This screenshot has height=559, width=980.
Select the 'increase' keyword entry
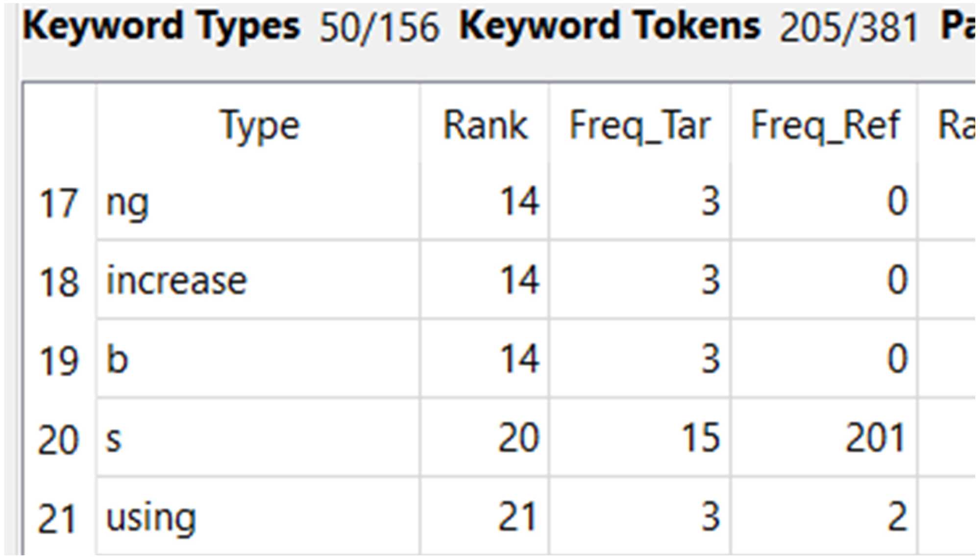[176, 281]
